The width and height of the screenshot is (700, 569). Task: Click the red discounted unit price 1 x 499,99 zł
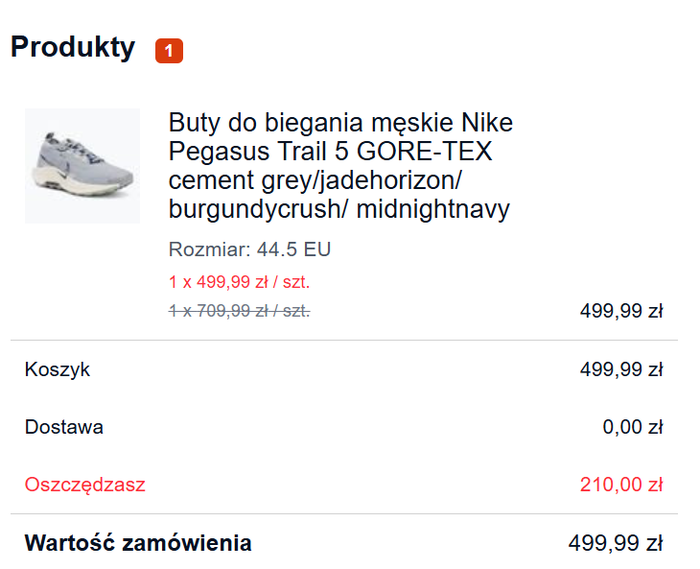pyautogui.click(x=239, y=282)
